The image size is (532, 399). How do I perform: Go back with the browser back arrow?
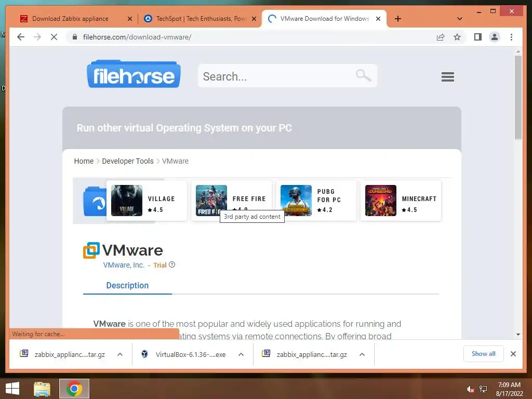(21, 37)
